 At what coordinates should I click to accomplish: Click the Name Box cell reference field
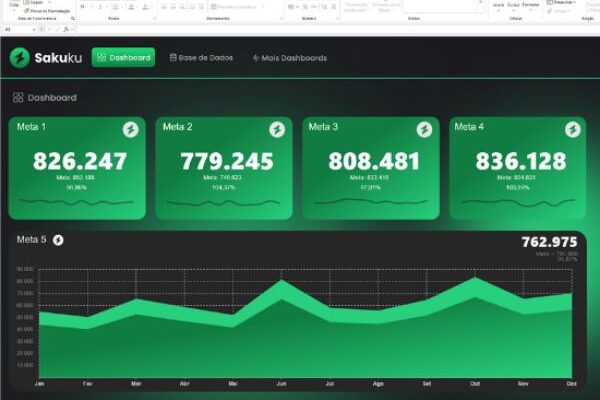click(18, 29)
